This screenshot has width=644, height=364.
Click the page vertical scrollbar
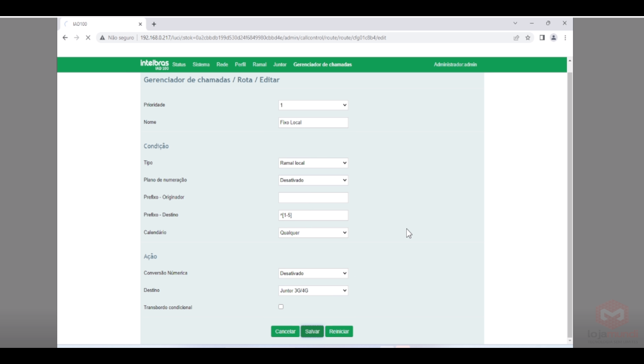(x=570, y=204)
